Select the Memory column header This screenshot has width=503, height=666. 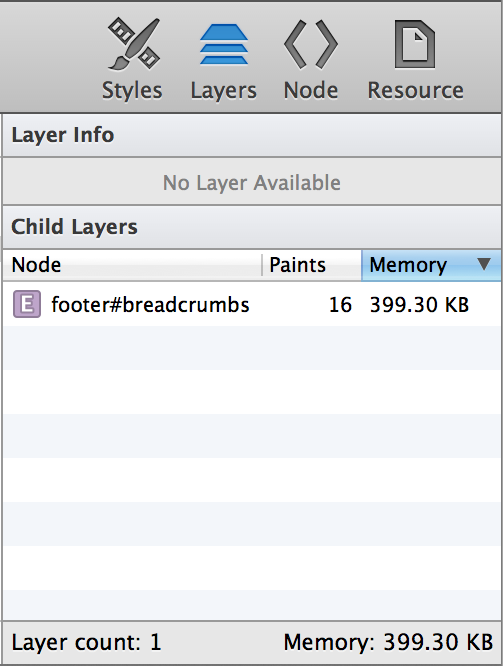tap(431, 265)
